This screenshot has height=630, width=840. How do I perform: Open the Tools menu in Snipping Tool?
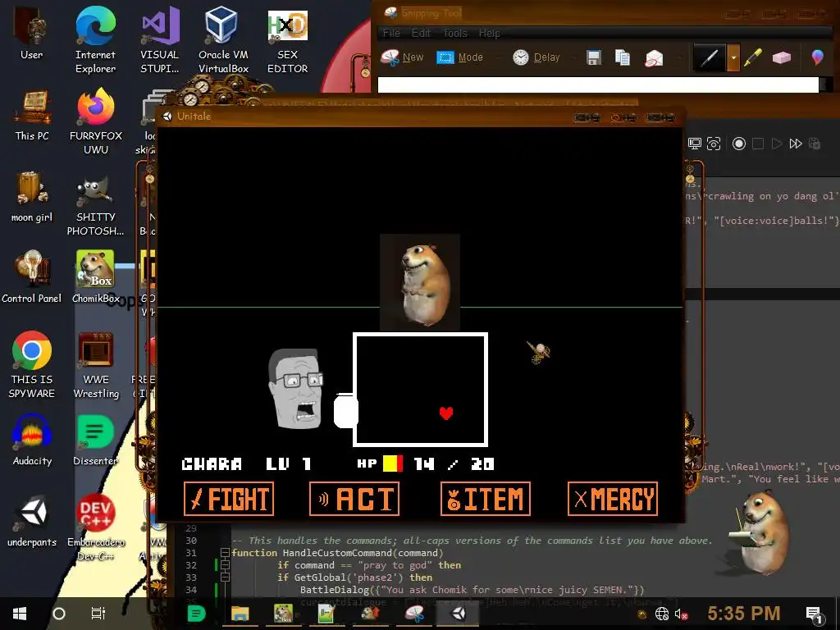pos(454,33)
